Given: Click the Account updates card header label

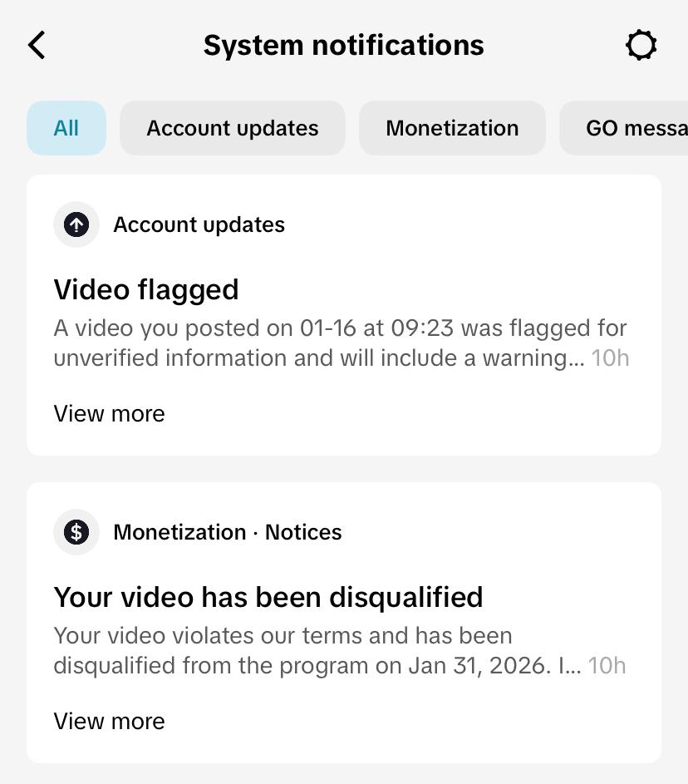Looking at the screenshot, I should pyautogui.click(x=199, y=225).
